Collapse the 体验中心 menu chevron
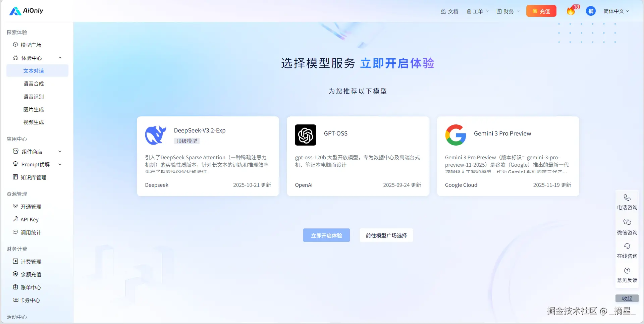Image resolution: width=644 pixels, height=324 pixels. coord(60,58)
